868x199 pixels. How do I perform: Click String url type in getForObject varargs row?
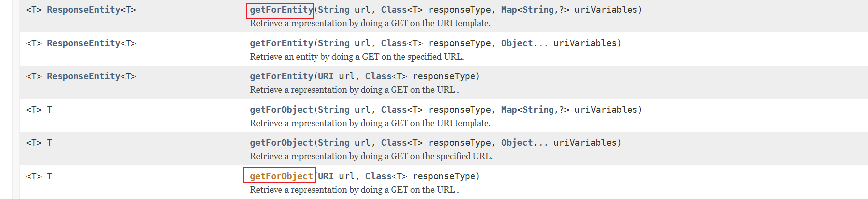(x=334, y=143)
